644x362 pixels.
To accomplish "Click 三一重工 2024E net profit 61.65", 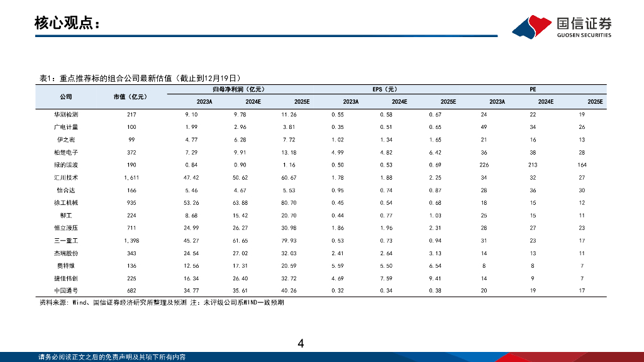I will (x=240, y=241).
